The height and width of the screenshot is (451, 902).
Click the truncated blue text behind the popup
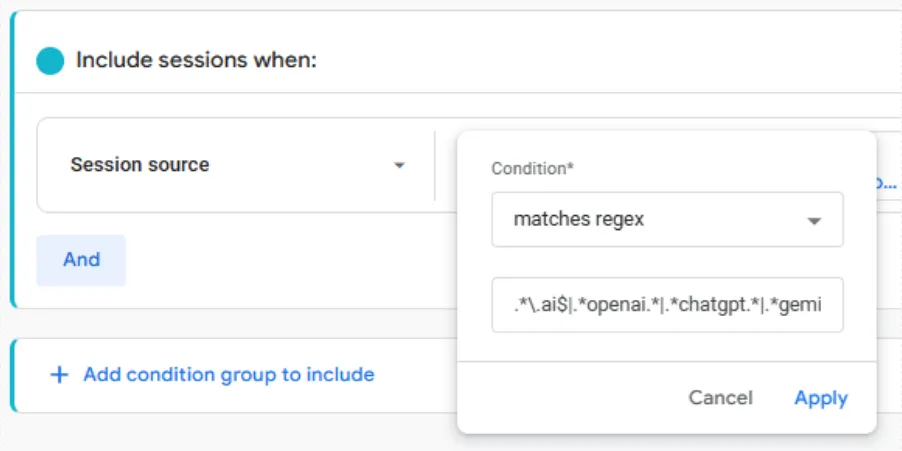tap(886, 183)
